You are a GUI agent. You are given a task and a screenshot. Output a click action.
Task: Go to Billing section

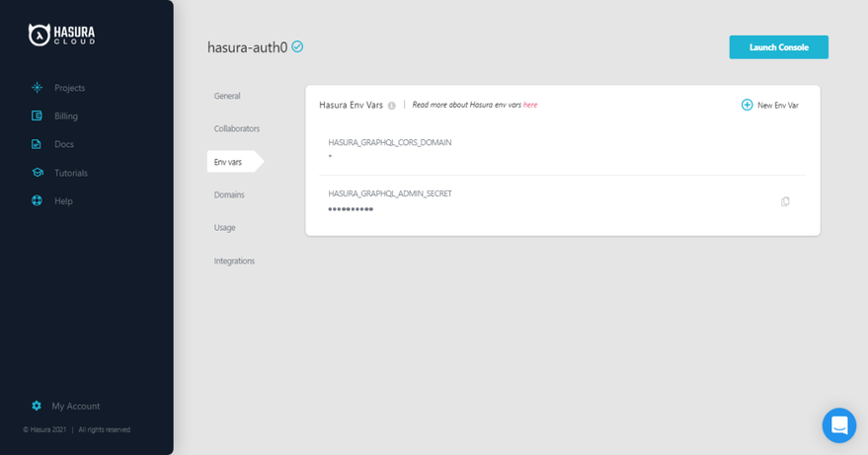(66, 116)
